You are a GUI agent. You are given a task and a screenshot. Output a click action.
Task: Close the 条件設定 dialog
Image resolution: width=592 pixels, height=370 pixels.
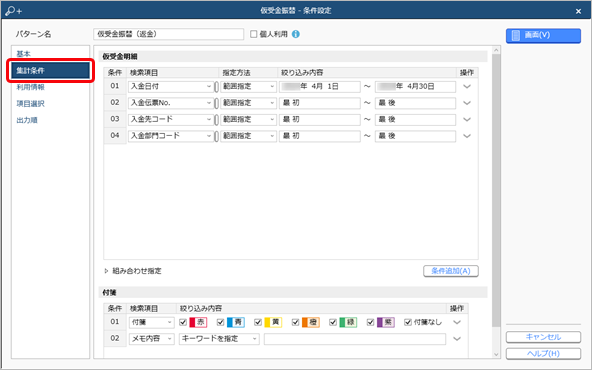coord(578,11)
